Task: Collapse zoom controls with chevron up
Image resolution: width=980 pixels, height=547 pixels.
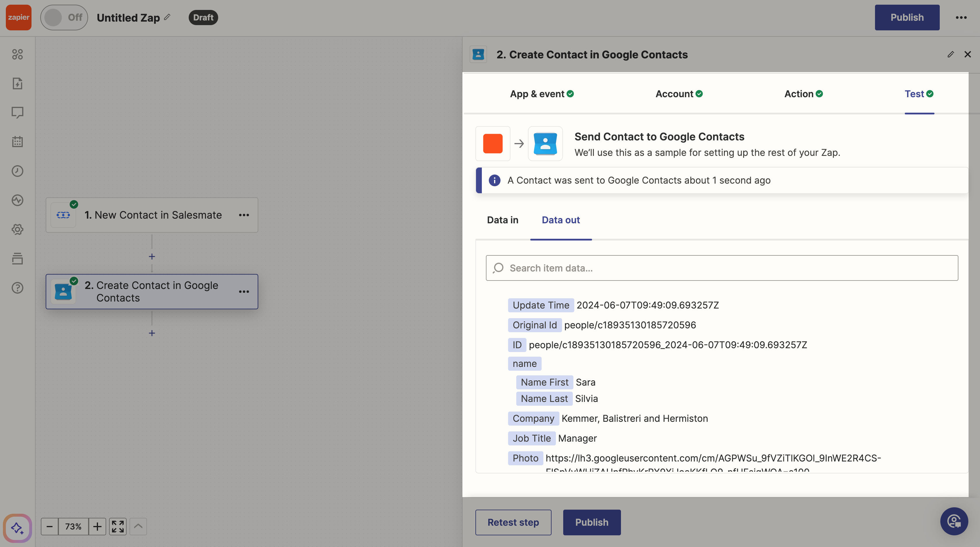Action: [138, 527]
